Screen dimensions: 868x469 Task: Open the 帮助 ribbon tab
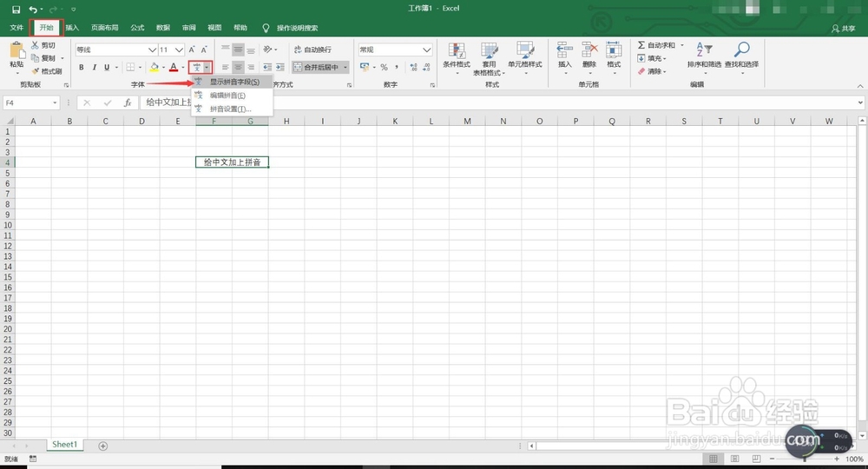(x=240, y=28)
